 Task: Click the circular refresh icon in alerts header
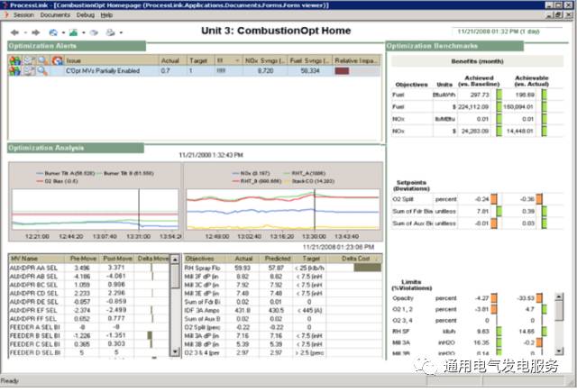click(57, 60)
